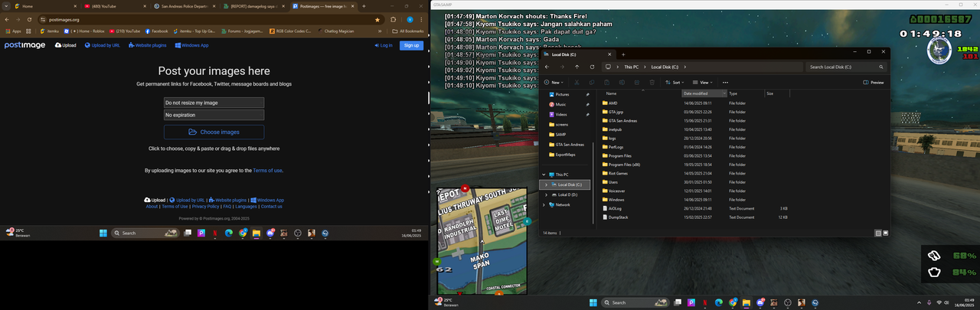Viewport: 980px width, 310px height.
Task: Open Facebook bookmark
Action: pyautogui.click(x=155, y=31)
